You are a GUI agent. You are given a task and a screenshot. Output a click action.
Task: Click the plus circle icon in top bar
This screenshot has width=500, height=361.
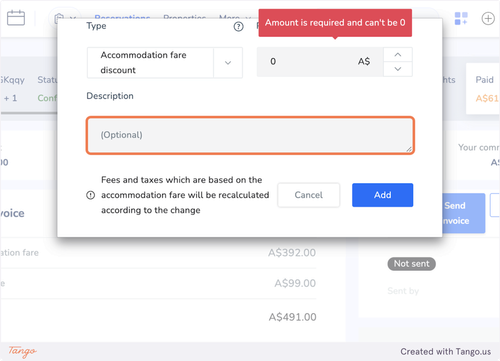coord(488,18)
